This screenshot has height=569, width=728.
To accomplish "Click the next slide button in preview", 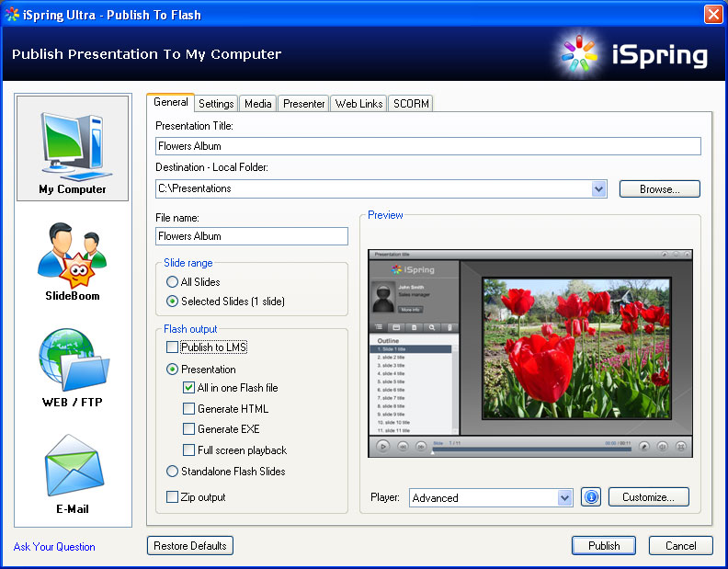I will [x=420, y=447].
